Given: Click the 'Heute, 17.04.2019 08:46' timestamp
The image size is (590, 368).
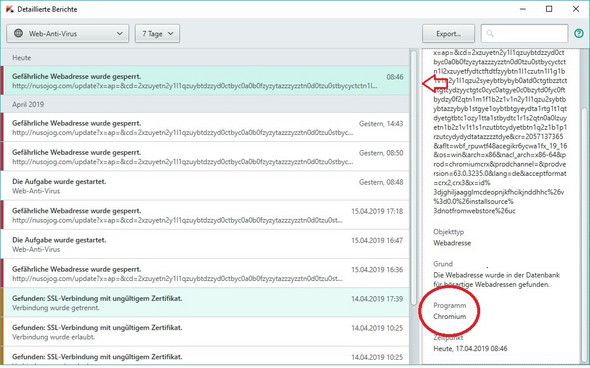Looking at the screenshot, I should tap(470, 348).
